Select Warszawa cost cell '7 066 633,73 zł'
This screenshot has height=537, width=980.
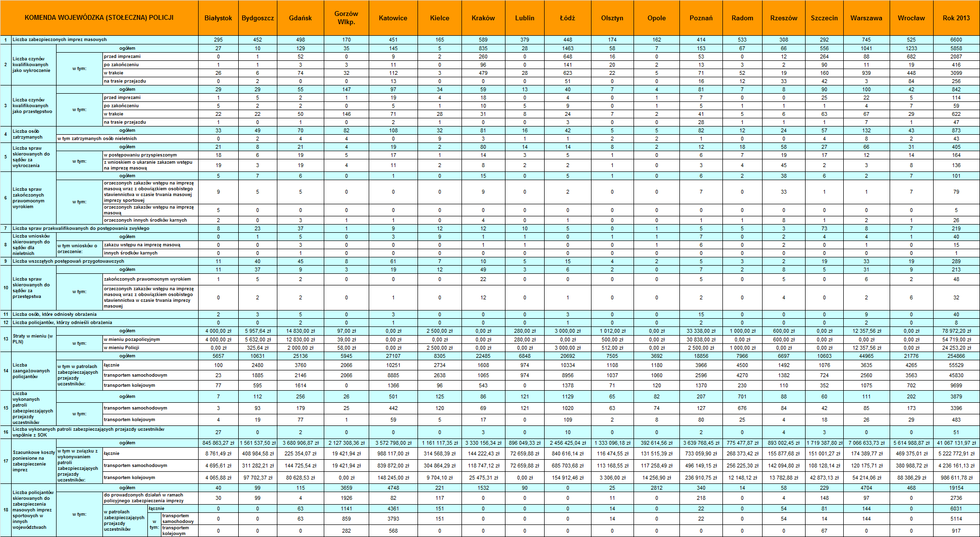(x=866, y=443)
